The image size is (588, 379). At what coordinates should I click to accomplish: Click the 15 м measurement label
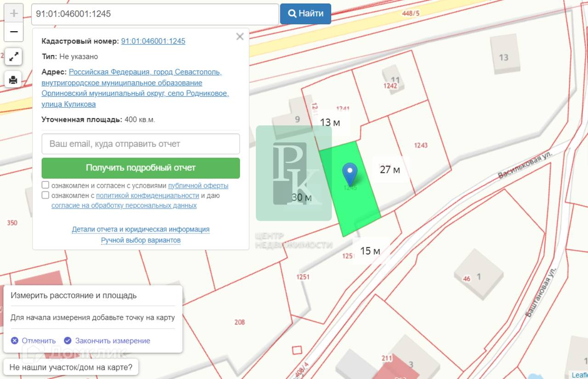click(x=370, y=251)
